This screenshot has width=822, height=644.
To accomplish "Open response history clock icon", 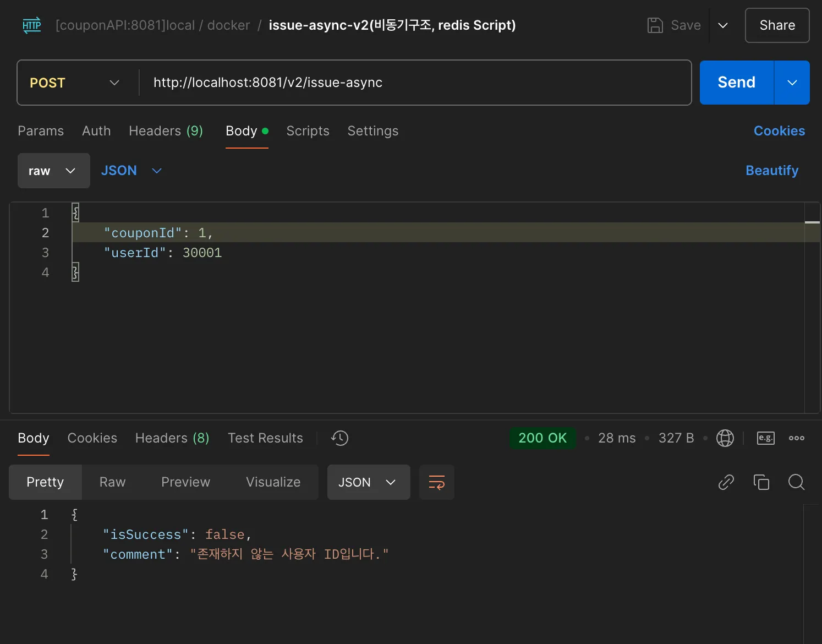I will pyautogui.click(x=339, y=438).
